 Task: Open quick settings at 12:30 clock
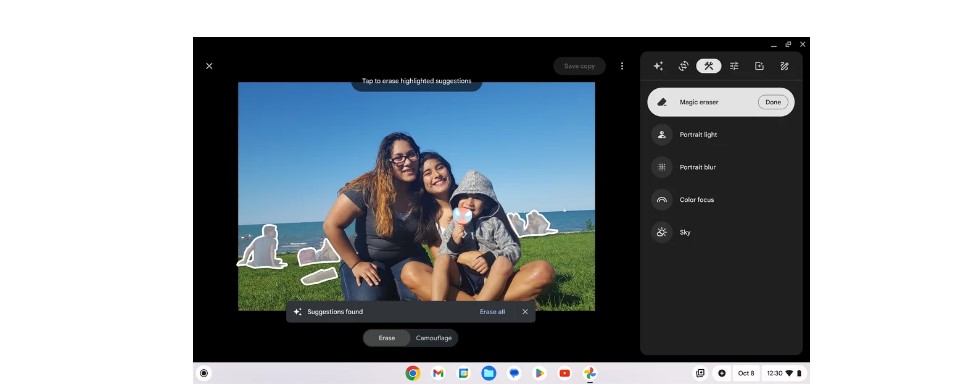pos(784,373)
